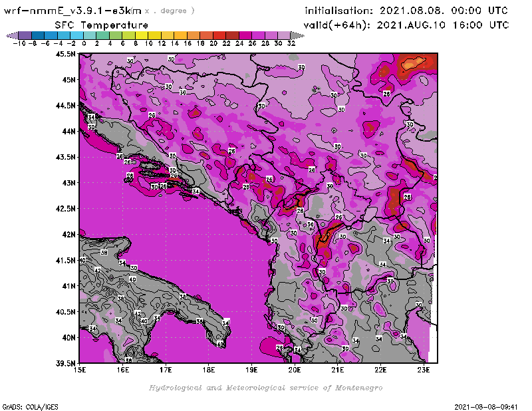Image resolution: width=532 pixels, height=411 pixels.
Task: Click the '43N' latitude label
Action: 68,183
